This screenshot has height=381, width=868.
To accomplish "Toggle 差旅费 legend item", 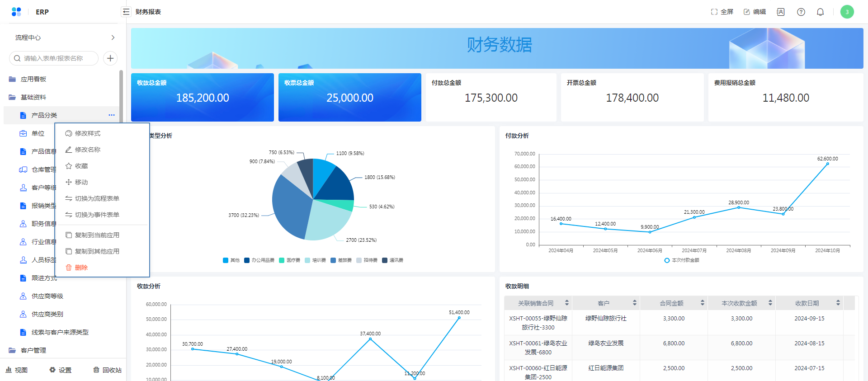I will click(341, 260).
